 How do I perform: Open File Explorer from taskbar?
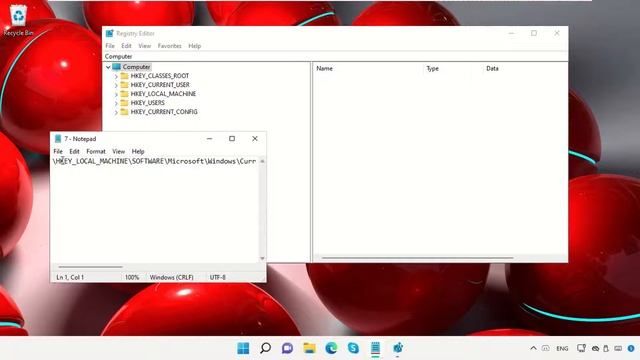pos(309,348)
